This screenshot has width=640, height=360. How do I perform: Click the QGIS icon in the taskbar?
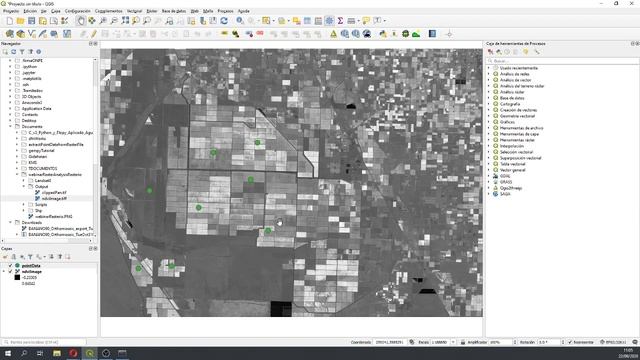[90, 353]
